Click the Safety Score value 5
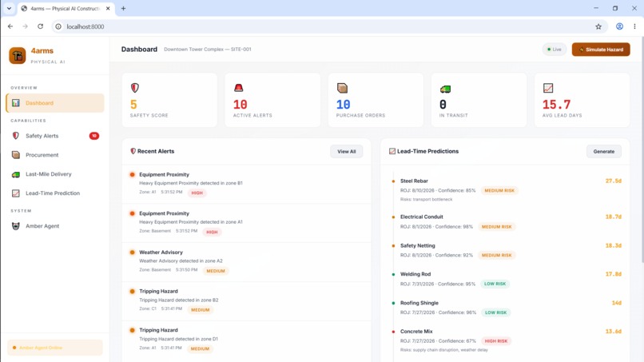This screenshot has width=644, height=362. 133,105
